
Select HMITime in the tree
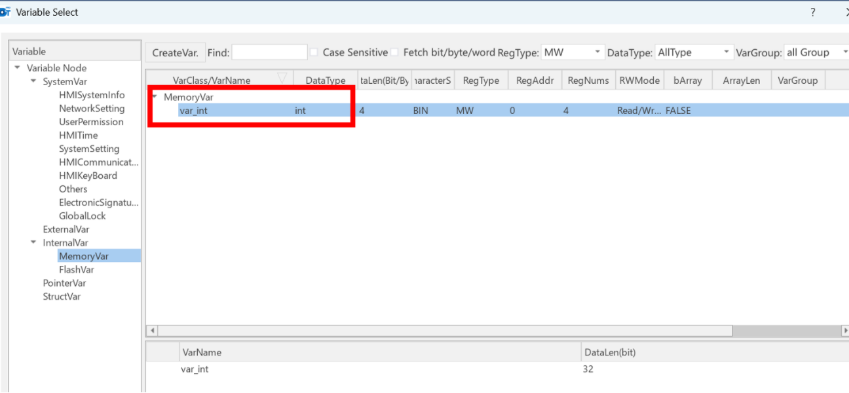tap(79, 135)
